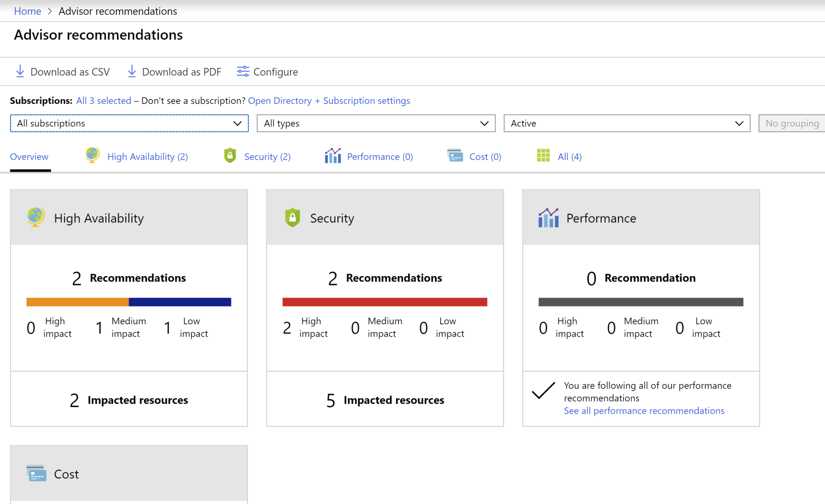Click the credit card icon on Cost tab
The height and width of the screenshot is (504, 825).
[x=455, y=156]
